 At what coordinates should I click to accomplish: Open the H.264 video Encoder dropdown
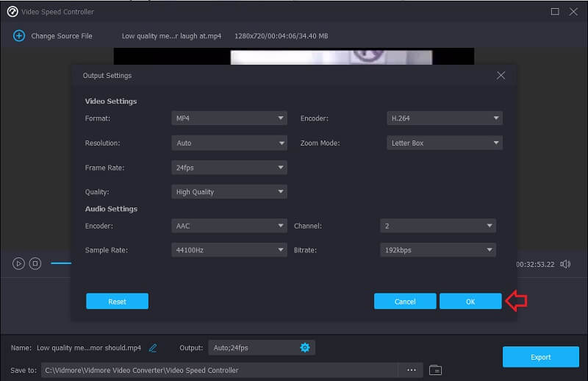444,118
